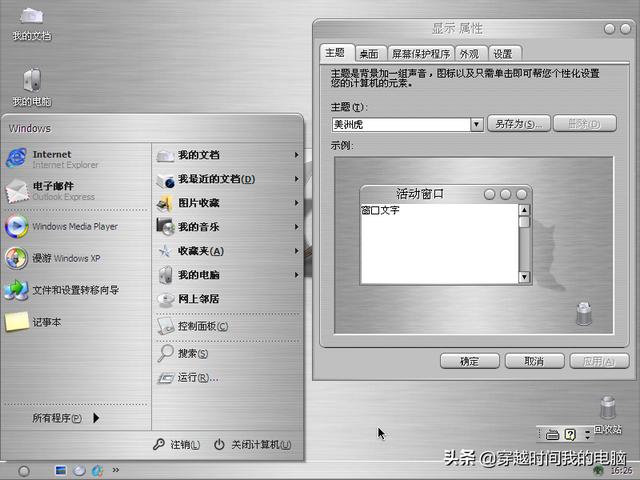This screenshot has height=480, width=640.
Task: Launch Windows Media Player
Action: (x=76, y=226)
